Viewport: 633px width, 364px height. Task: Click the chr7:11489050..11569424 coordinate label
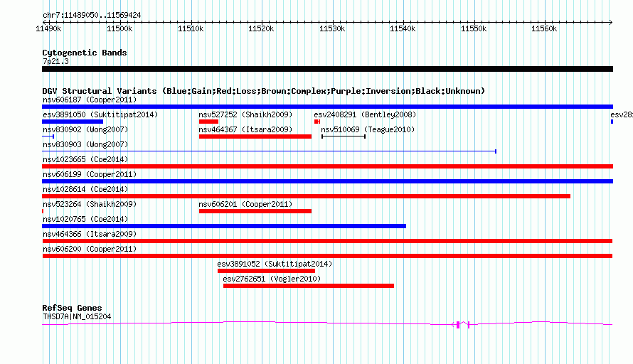pyautogui.click(x=92, y=15)
